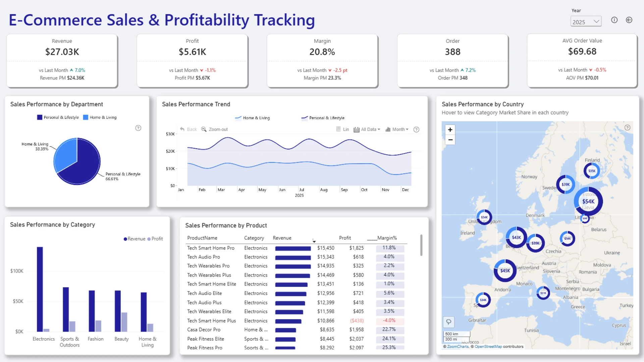Open help icon in Sales Performance Trend chart
The width and height of the screenshot is (644, 362).
(416, 129)
